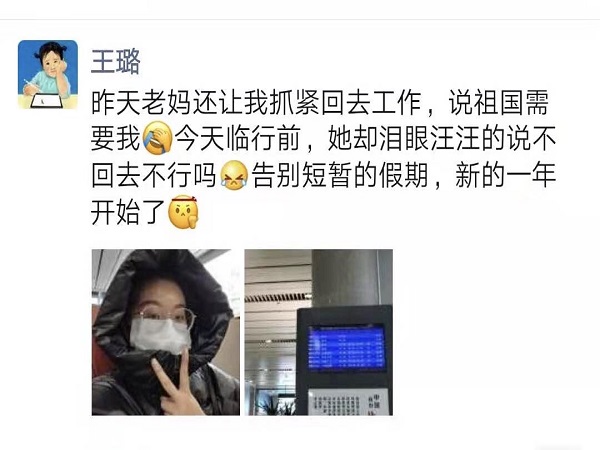
Task: Click the text 昨天老妈还让我抓紧回去工作
Action: pos(256,103)
